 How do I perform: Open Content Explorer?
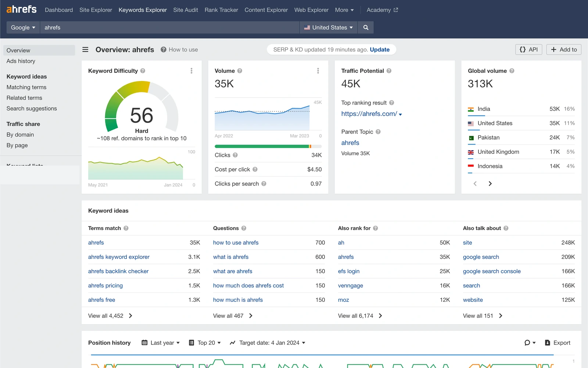(x=266, y=10)
